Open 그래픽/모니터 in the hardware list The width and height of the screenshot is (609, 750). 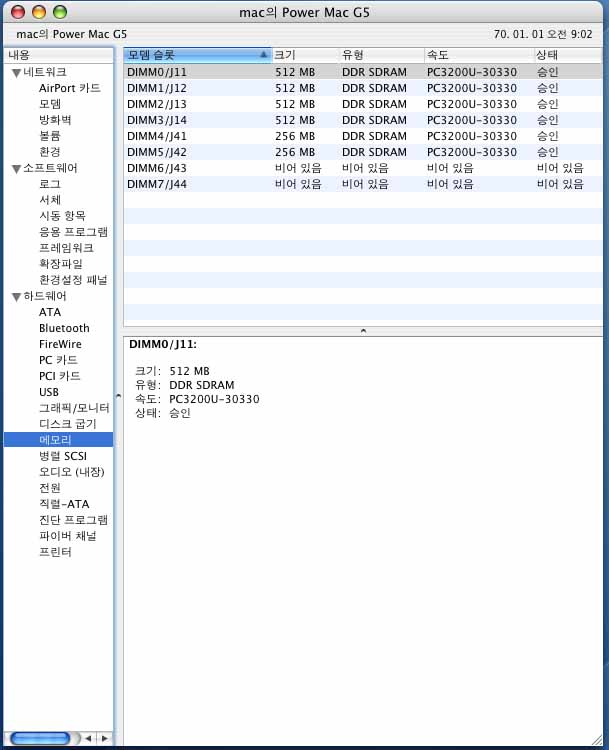[x=74, y=408]
